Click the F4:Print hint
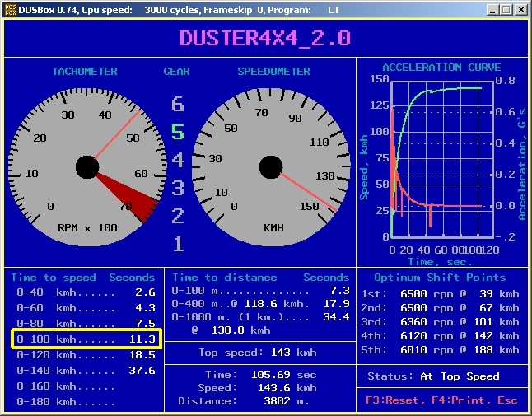Image resolution: width=532 pixels, height=416 pixels. (x=458, y=400)
